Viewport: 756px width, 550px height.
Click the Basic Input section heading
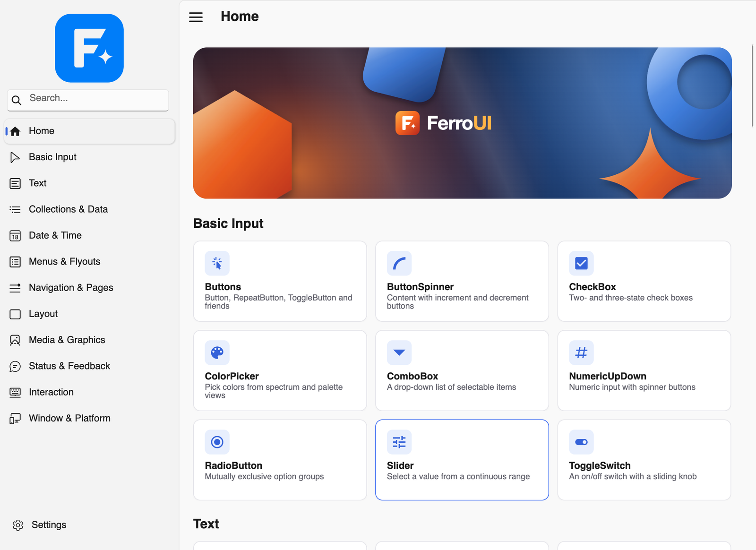coord(228,223)
